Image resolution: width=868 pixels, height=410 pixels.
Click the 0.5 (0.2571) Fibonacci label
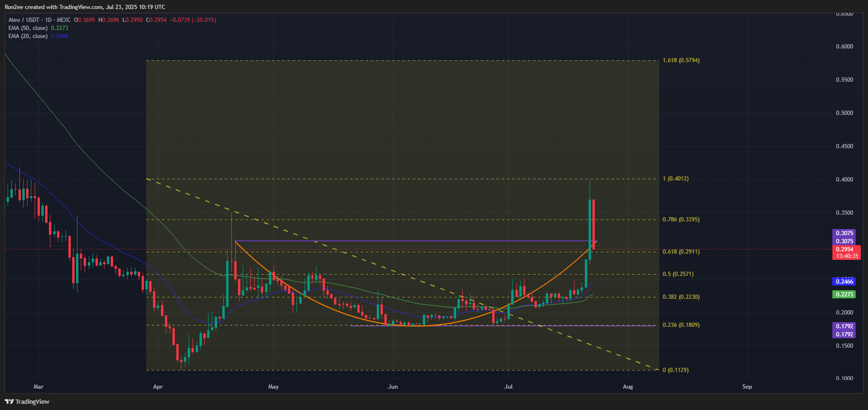(x=678, y=274)
